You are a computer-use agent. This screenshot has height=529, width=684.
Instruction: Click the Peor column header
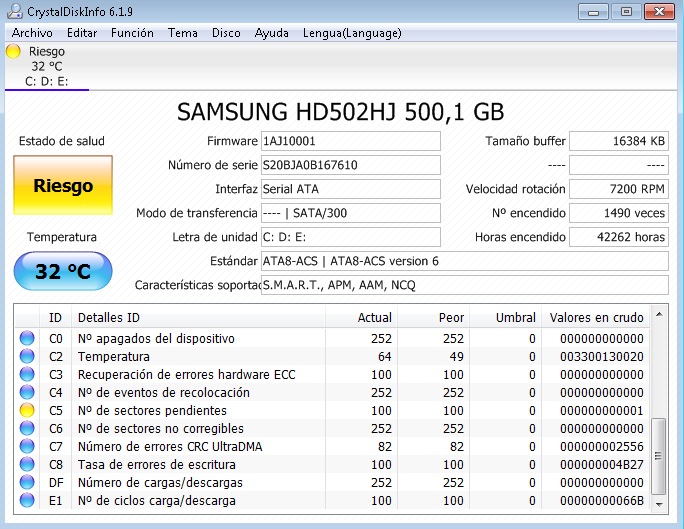[433, 317]
